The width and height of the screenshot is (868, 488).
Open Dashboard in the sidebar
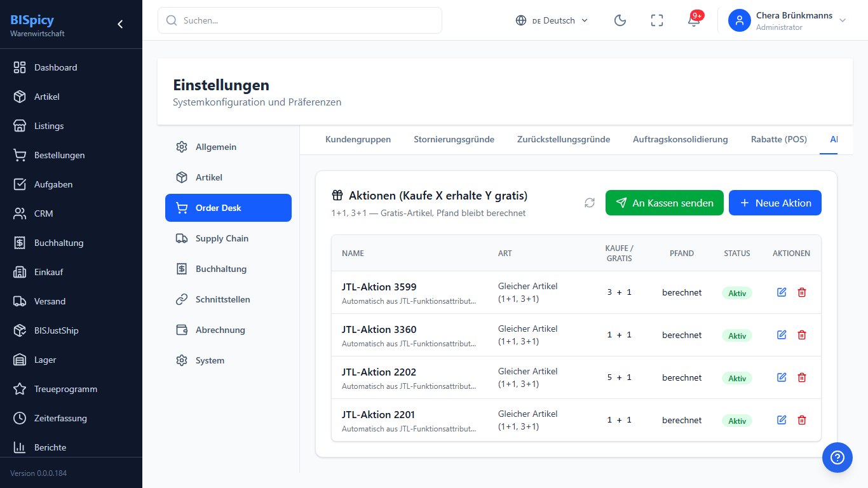(x=71, y=67)
